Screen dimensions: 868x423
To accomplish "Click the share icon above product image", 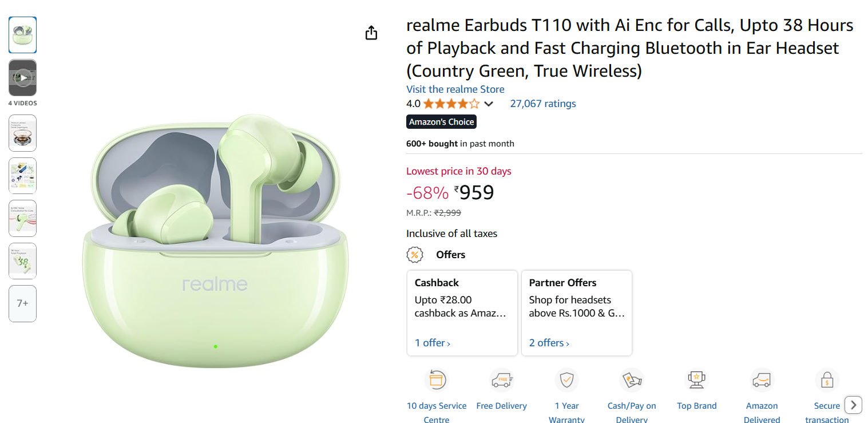I will tap(371, 33).
